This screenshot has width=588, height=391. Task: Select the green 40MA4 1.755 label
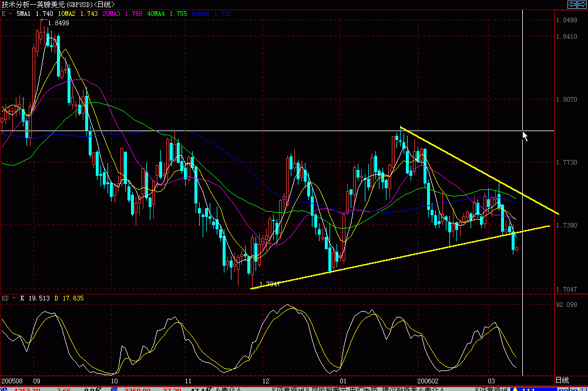coord(167,14)
